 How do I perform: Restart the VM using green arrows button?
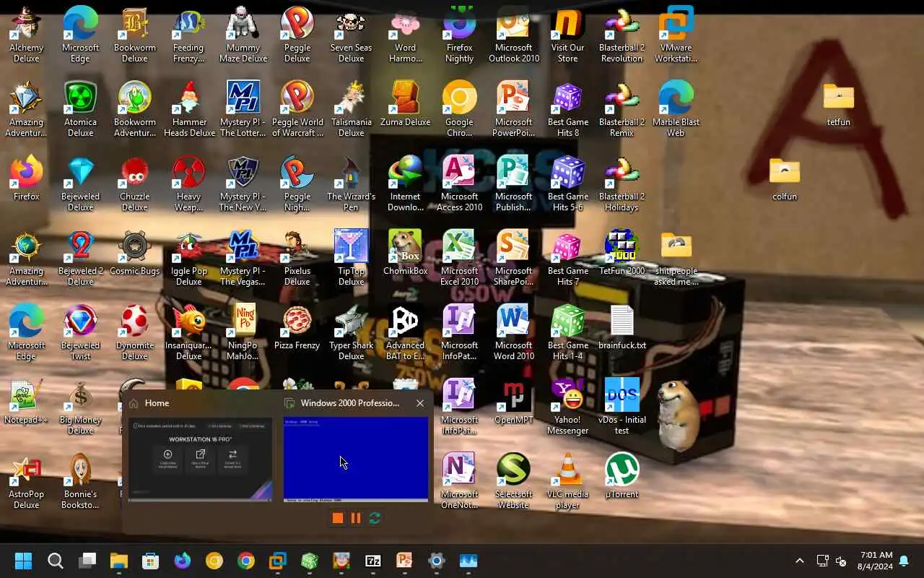375,518
